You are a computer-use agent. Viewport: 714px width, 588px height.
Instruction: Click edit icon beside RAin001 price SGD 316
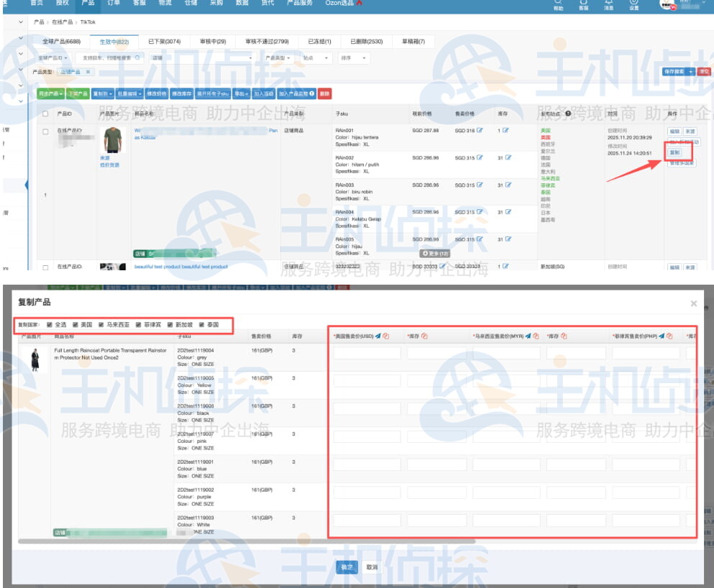480,130
